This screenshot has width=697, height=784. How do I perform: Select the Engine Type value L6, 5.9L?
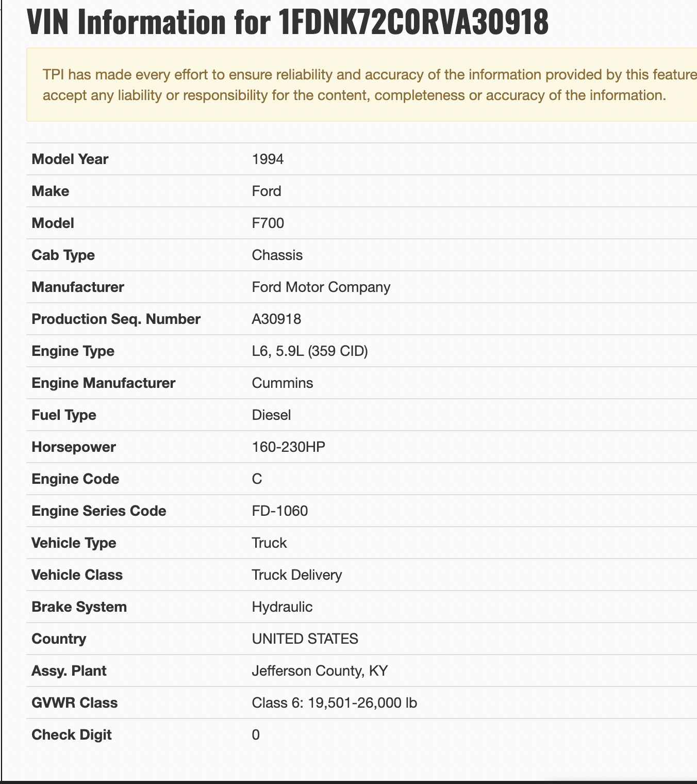click(309, 351)
